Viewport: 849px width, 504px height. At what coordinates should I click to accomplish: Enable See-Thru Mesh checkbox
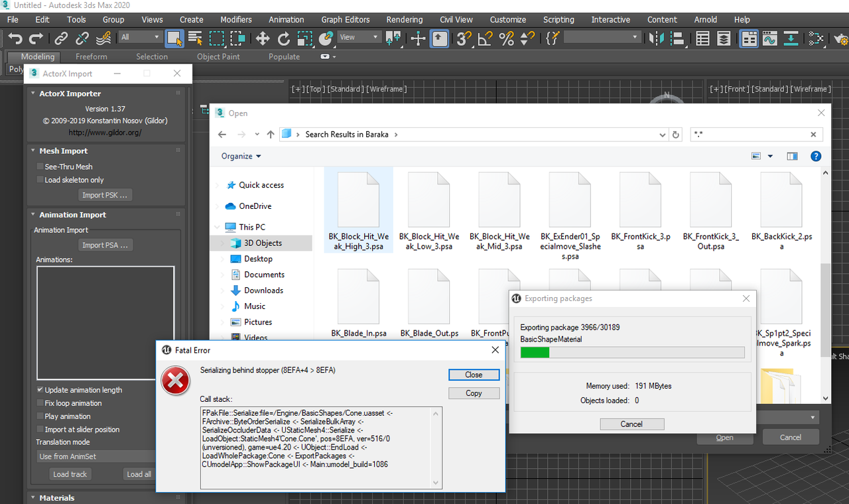coord(40,166)
